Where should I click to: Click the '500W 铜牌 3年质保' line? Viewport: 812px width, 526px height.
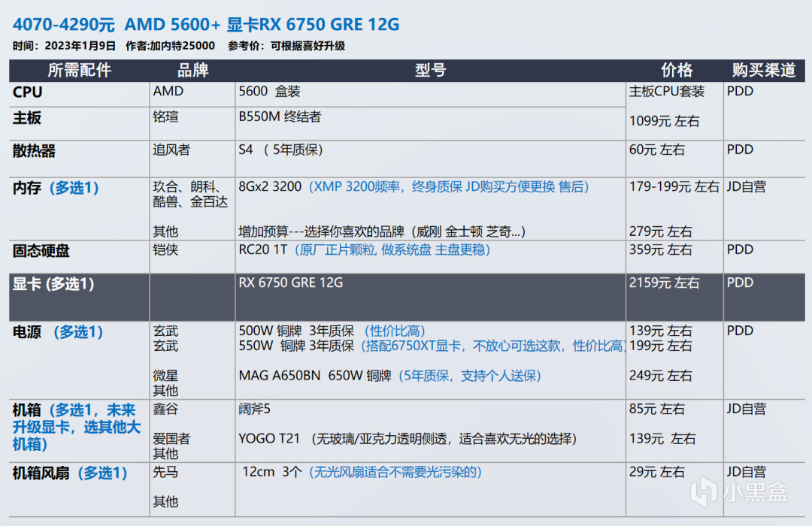click(x=296, y=331)
